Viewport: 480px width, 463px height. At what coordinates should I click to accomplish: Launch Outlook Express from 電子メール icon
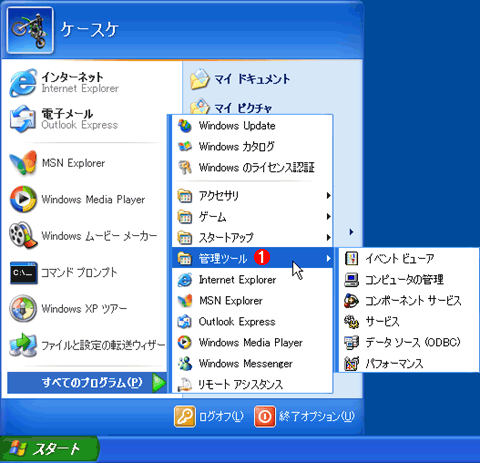pos(23,119)
